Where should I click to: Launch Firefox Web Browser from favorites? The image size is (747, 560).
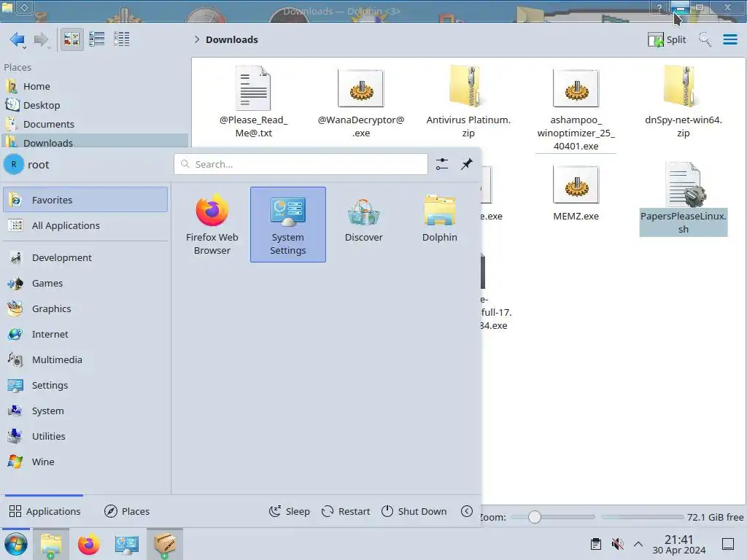(212, 225)
